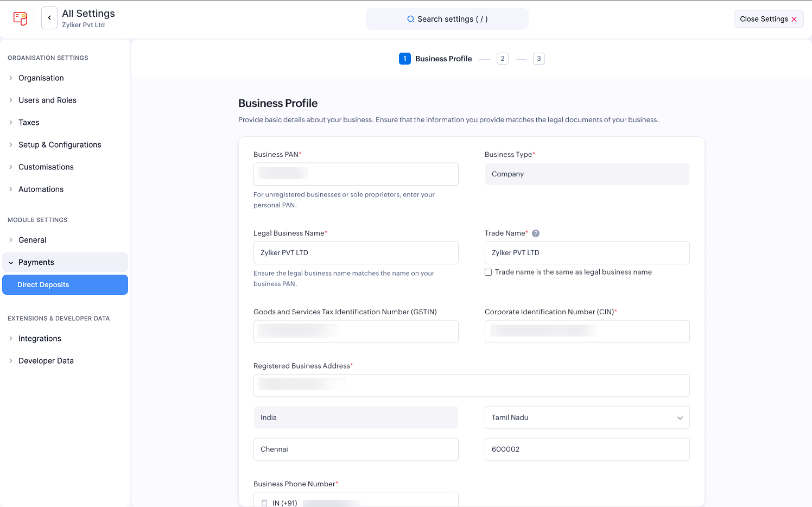The image size is (812, 507).
Task: Click the phone icon in Business Phone Number
Action: tap(264, 503)
